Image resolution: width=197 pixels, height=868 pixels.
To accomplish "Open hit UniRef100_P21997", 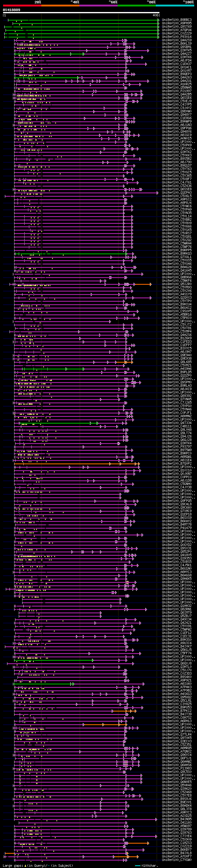I will click(x=177, y=91).
